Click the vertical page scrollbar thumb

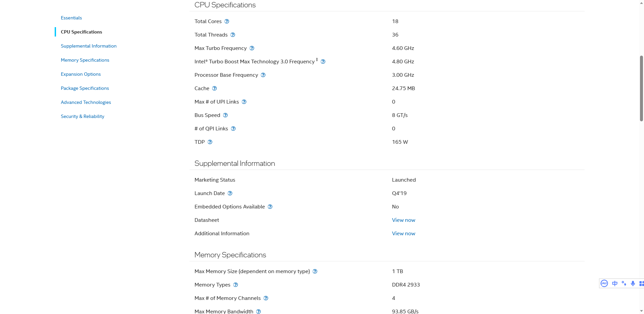[x=641, y=88]
